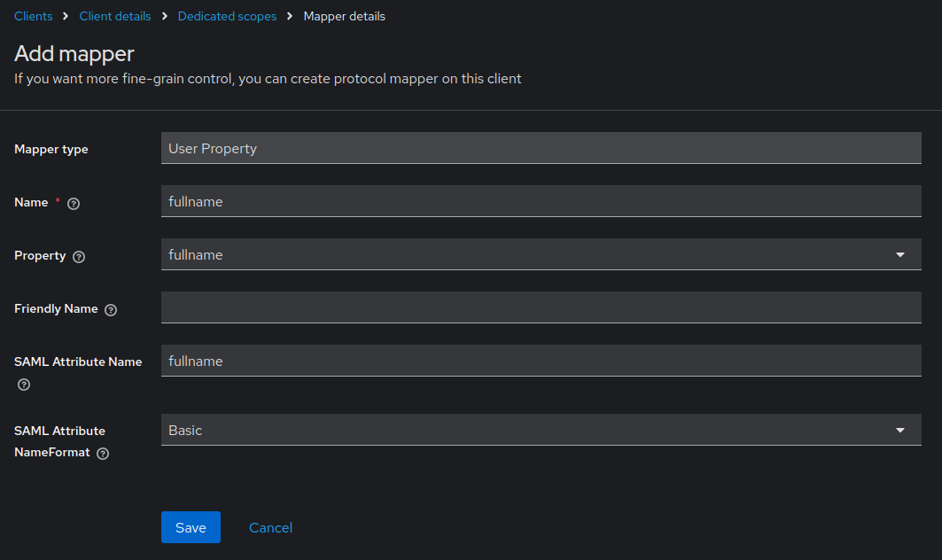Click the Mapper details breadcrumb item

[x=344, y=16]
